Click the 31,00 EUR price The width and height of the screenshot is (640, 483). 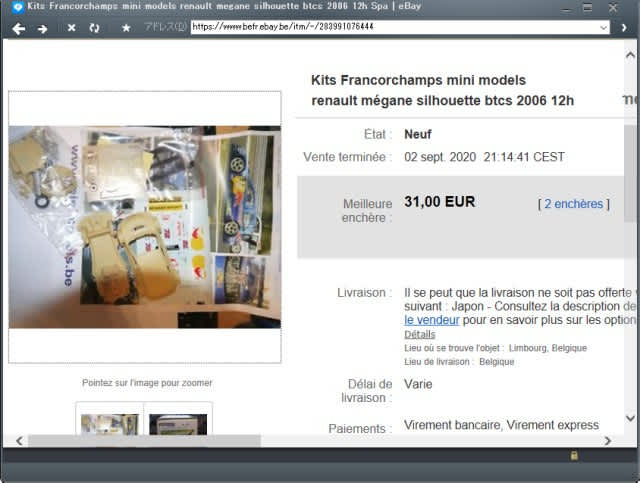point(440,202)
